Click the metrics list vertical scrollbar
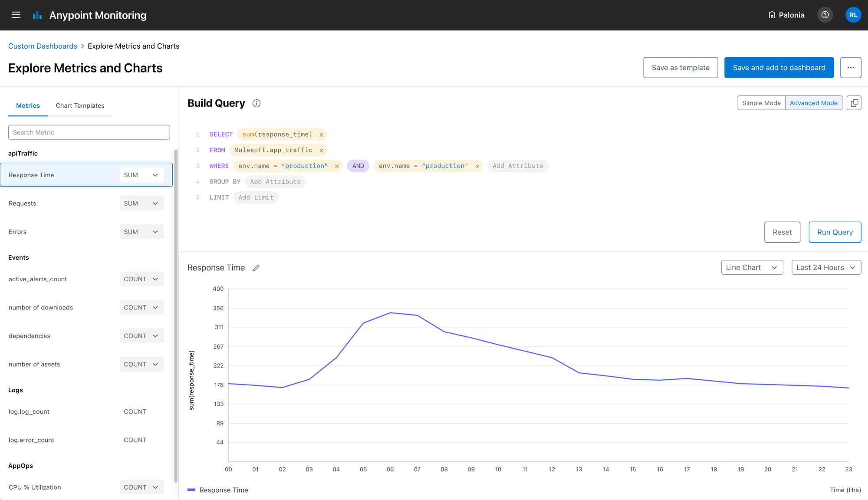This screenshot has height=500, width=868. click(176, 316)
